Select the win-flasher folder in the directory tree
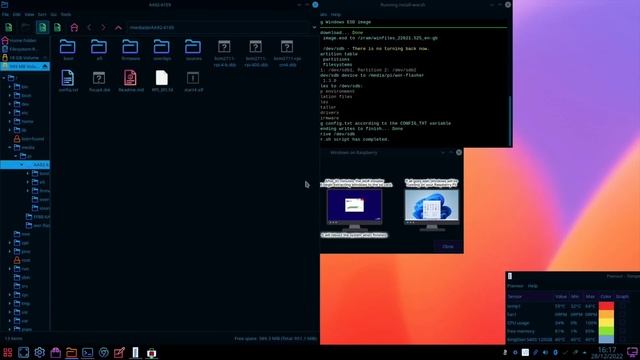The height and width of the screenshot is (360, 640). click(x=38, y=225)
